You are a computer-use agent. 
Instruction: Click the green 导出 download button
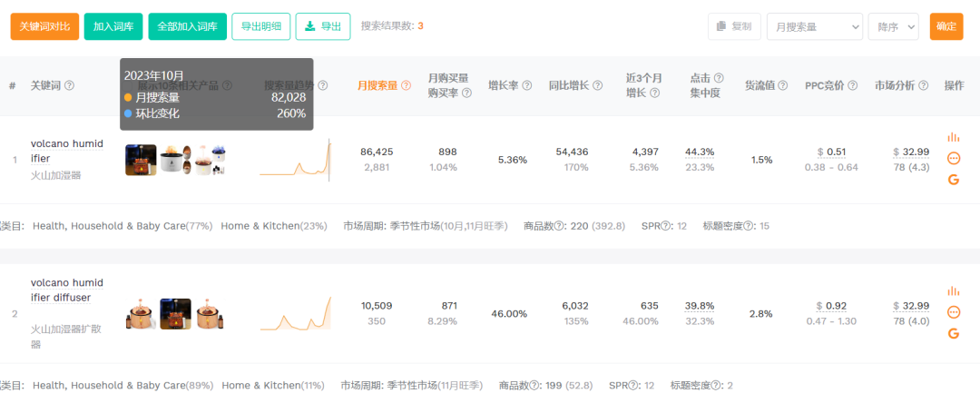(323, 26)
